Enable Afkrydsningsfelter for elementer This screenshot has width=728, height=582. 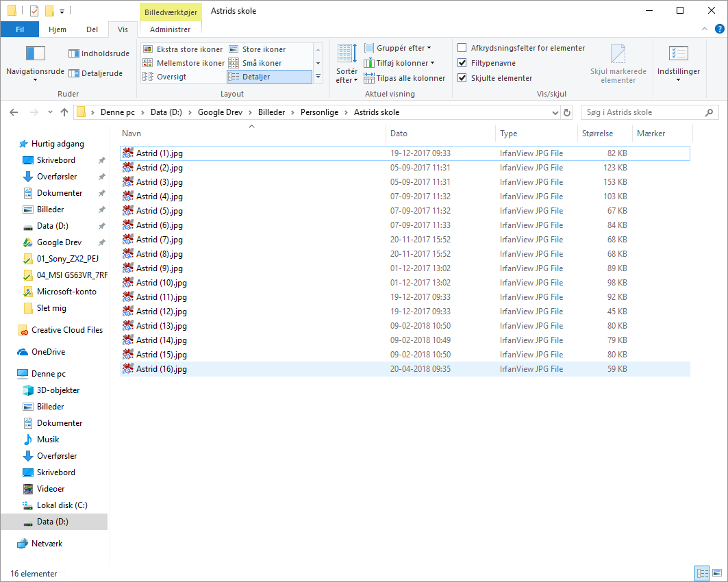pyautogui.click(x=462, y=48)
